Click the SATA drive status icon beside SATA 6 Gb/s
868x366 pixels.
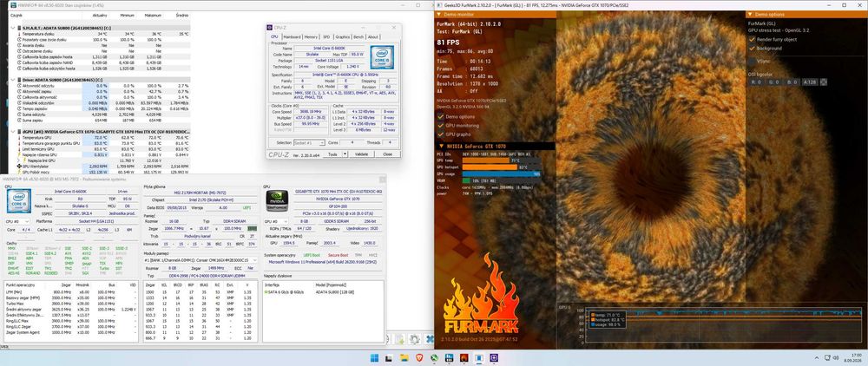[x=266, y=291]
